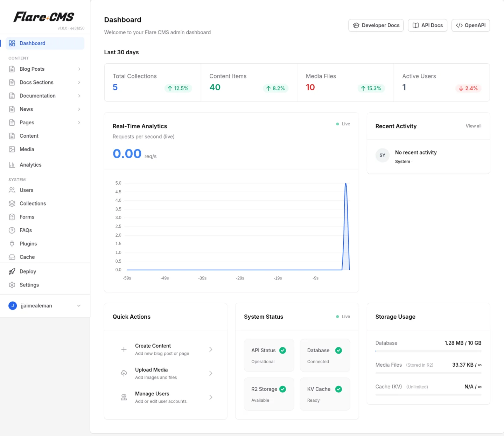Click the Database storage usage bar
Image resolution: width=504 pixels, height=436 pixels.
coord(428,351)
